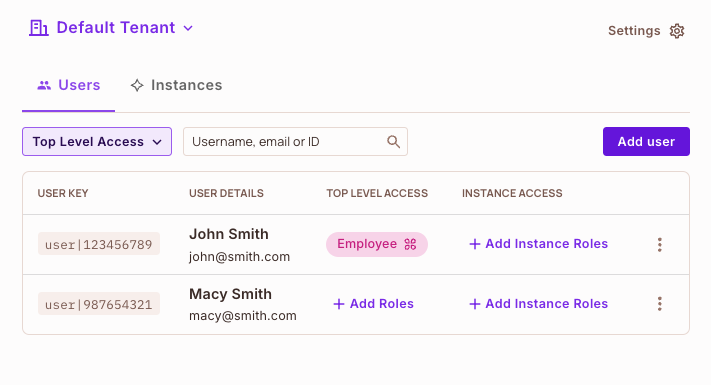The height and width of the screenshot is (385, 711).
Task: Open Settings text link
Action: point(634,31)
